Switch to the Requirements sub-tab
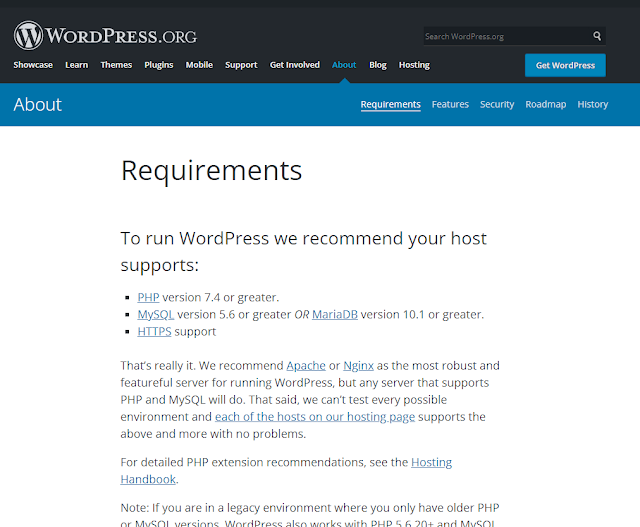Screen dimensions: 640x527 391,105
